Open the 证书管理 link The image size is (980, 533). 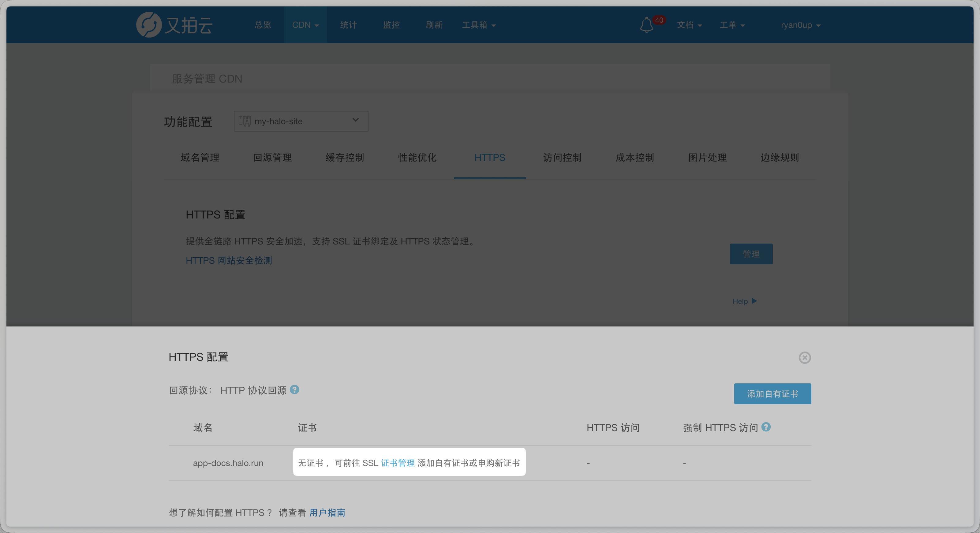coord(398,463)
